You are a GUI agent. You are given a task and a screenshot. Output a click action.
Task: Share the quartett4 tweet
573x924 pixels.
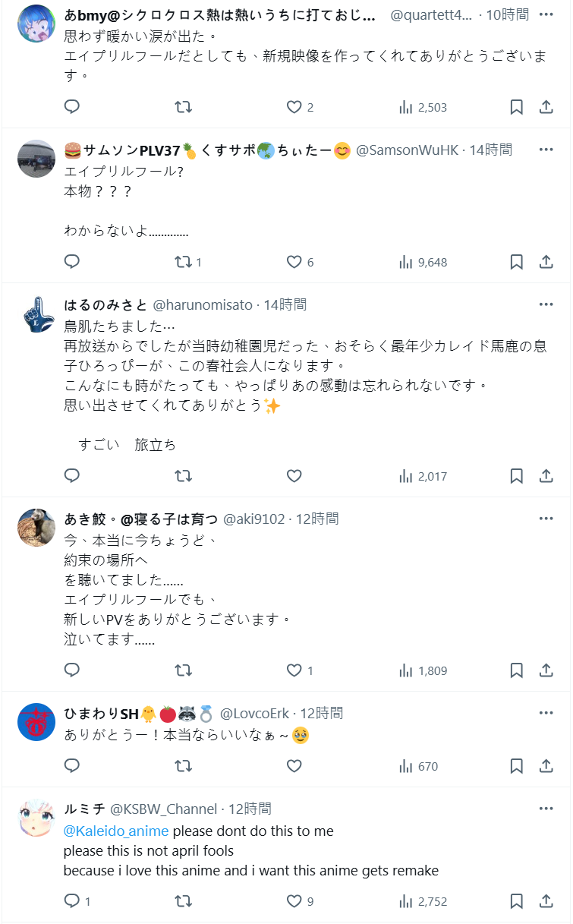[546, 107]
